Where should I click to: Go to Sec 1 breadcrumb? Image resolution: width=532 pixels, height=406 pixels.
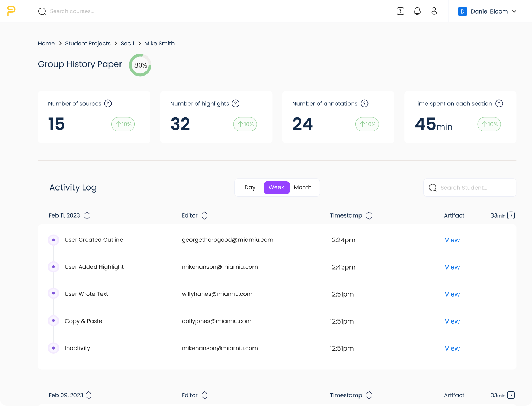(x=127, y=43)
